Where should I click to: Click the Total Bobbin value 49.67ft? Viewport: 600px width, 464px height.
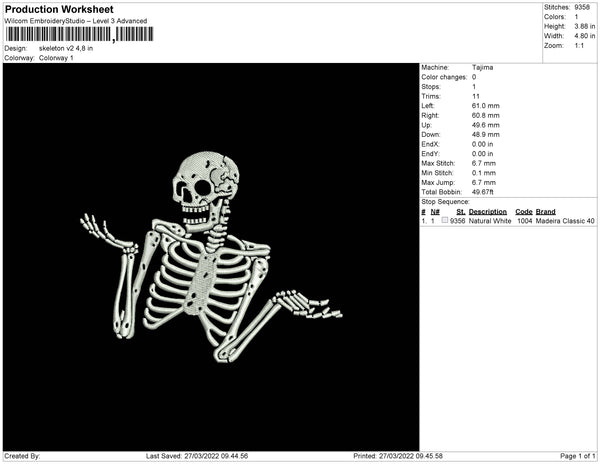pos(483,192)
